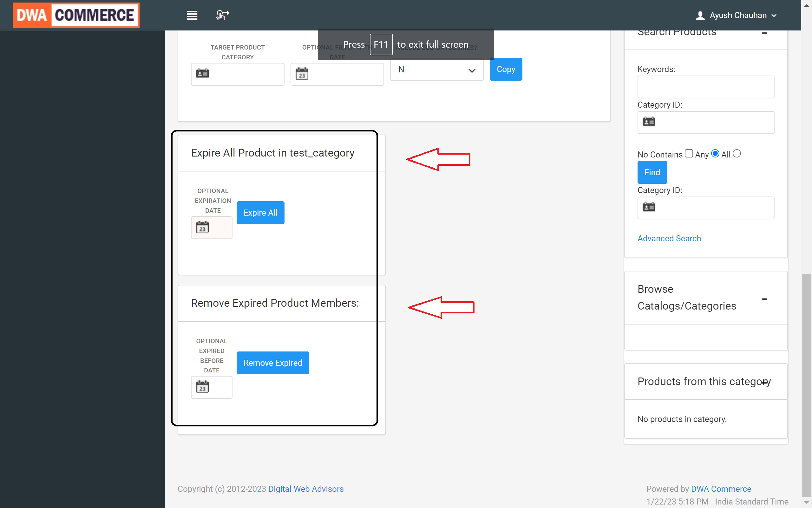Screen dimensions: 812x508
Task: Click scrollbar down arrow
Action: tap(806, 502)
